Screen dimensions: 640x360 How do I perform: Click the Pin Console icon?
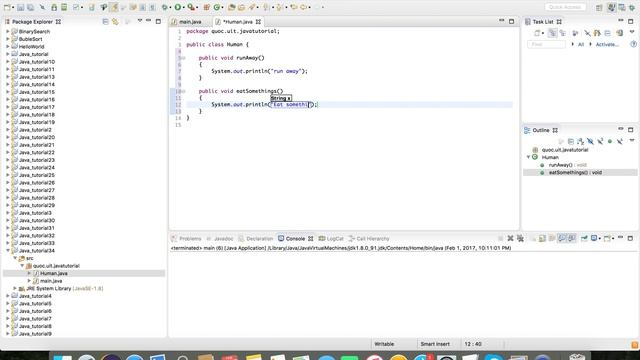[584, 238]
